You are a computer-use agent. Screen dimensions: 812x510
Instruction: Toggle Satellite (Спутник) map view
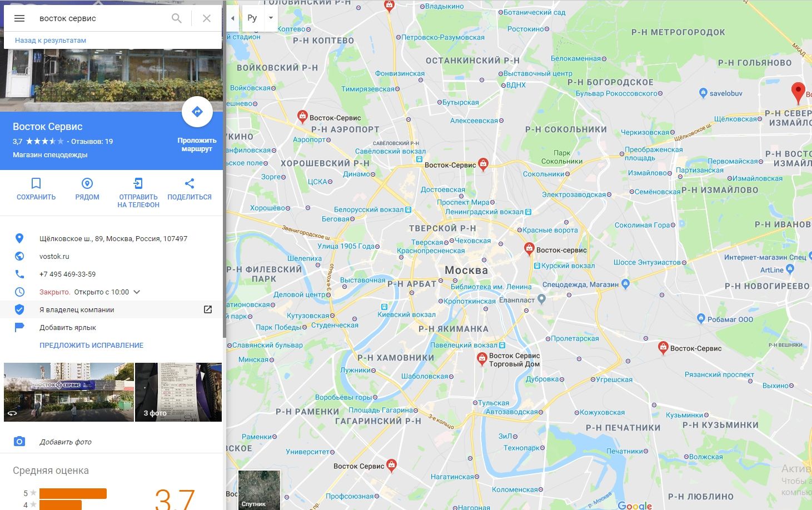[x=259, y=490]
